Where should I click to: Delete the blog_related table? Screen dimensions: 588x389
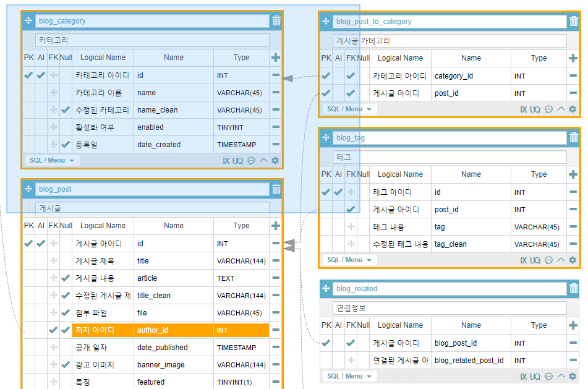(573, 289)
